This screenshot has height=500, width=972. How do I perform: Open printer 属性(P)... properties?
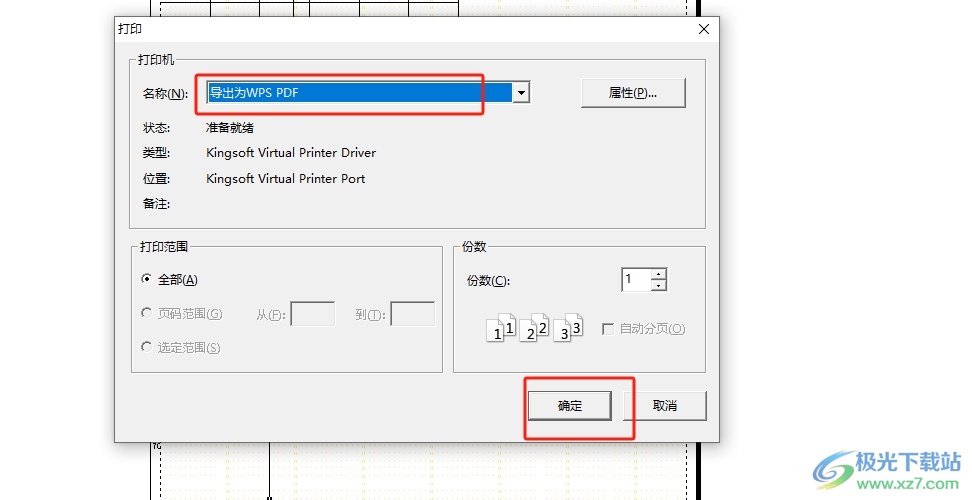click(x=633, y=93)
